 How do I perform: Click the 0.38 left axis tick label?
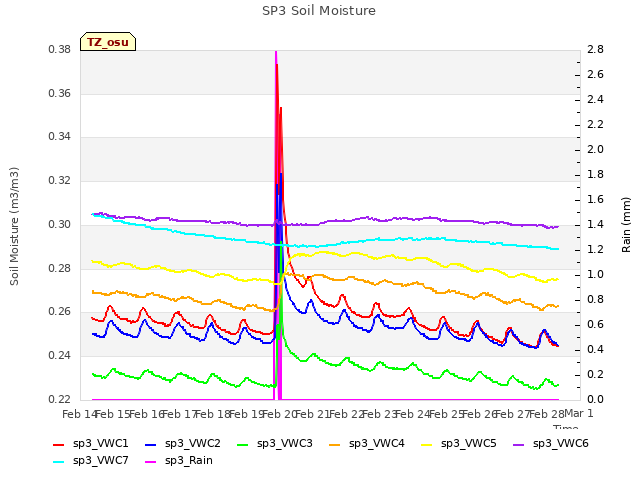pyautogui.click(x=60, y=50)
